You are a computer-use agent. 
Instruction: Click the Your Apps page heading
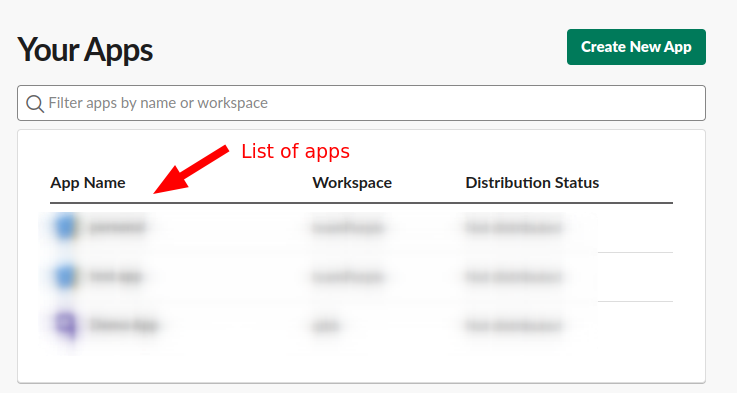85,50
